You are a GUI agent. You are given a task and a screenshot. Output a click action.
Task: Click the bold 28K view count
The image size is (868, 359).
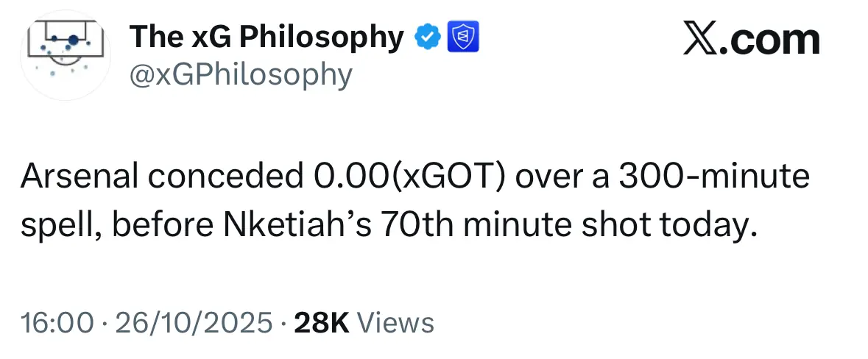coord(321,322)
